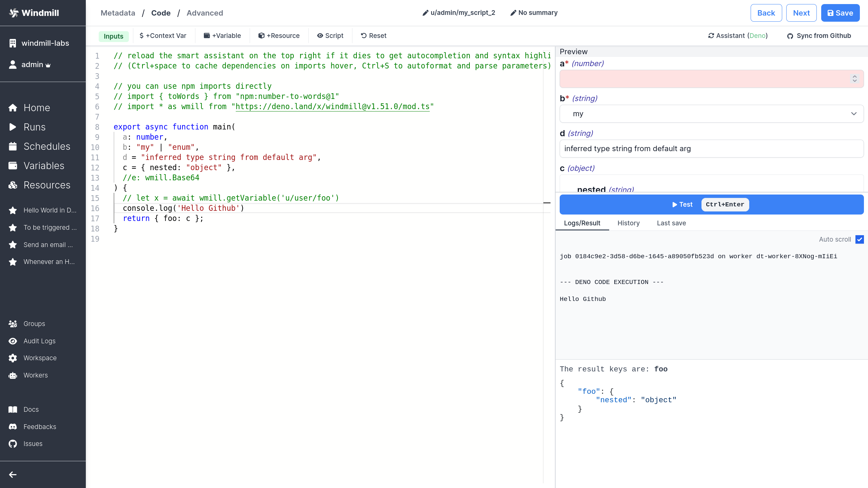Open the Resources page
The image size is (868, 488).
pyautogui.click(x=47, y=185)
